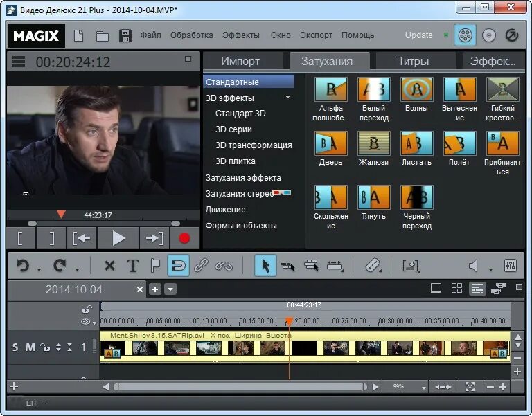Switch to storyboard mode view icon
This screenshot has width=532, height=416.
click(436, 289)
